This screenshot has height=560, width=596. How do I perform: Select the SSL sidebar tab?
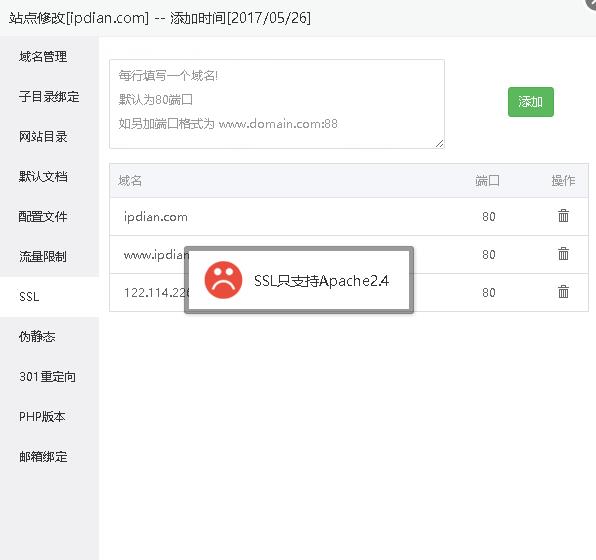(x=49, y=297)
